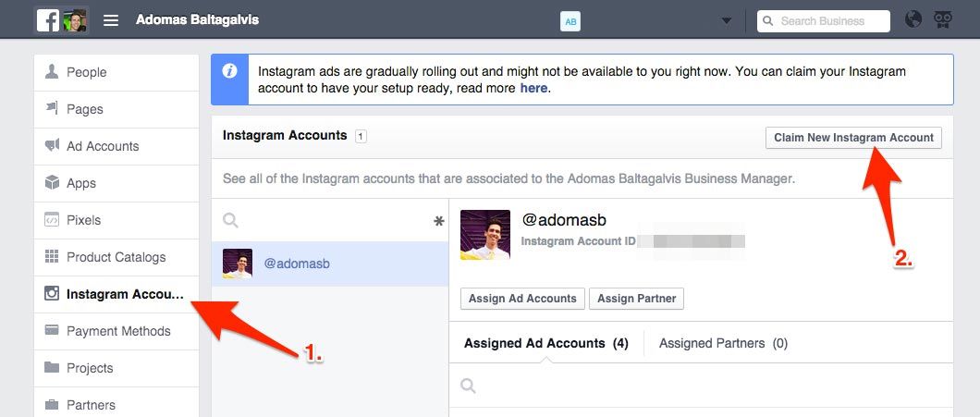Click Claim New Instagram Account button
Image resolution: width=980 pixels, height=417 pixels.
[853, 138]
